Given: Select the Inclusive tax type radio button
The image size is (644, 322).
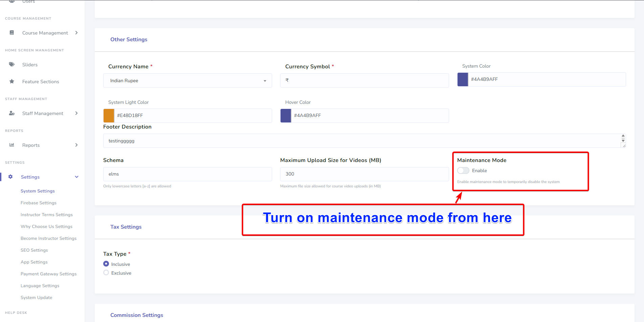Looking at the screenshot, I should pyautogui.click(x=106, y=264).
